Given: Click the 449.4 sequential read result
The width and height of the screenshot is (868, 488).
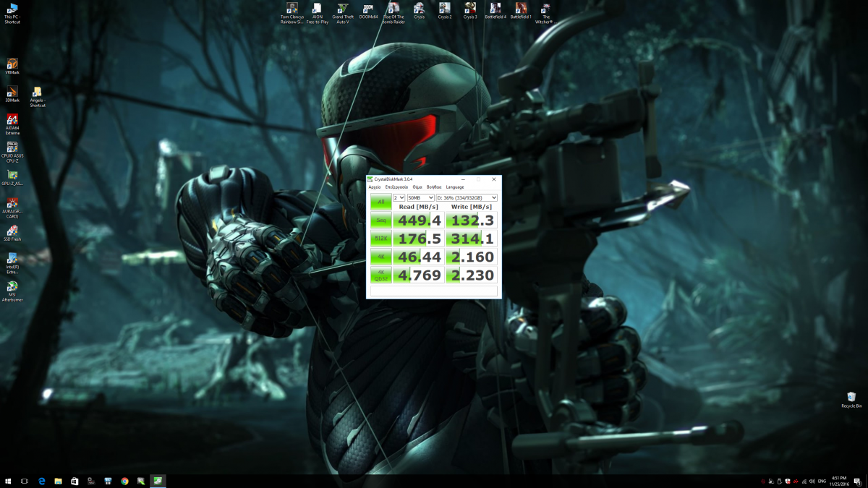Looking at the screenshot, I should [x=418, y=220].
